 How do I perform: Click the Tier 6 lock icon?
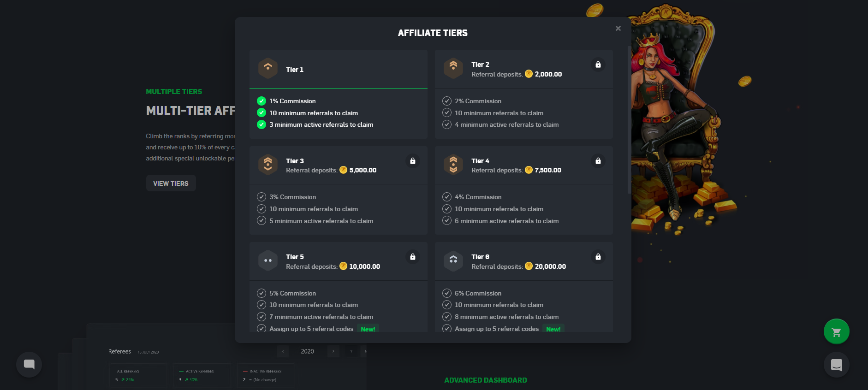598,257
